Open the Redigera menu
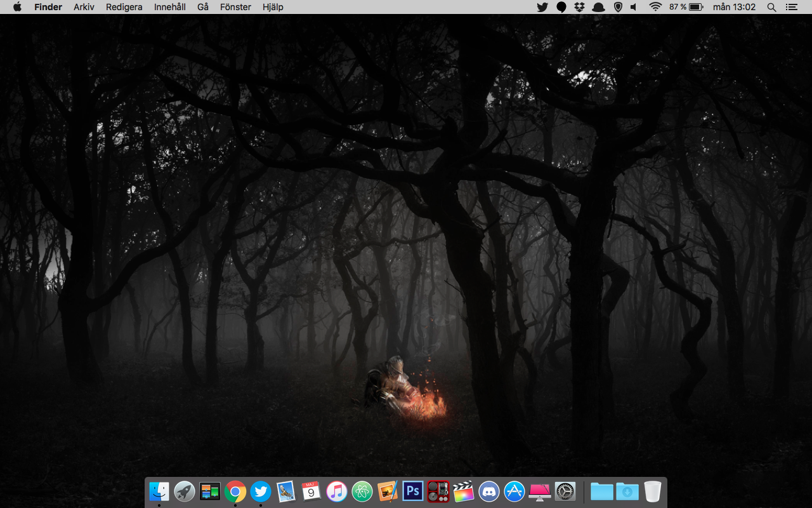 pos(124,7)
